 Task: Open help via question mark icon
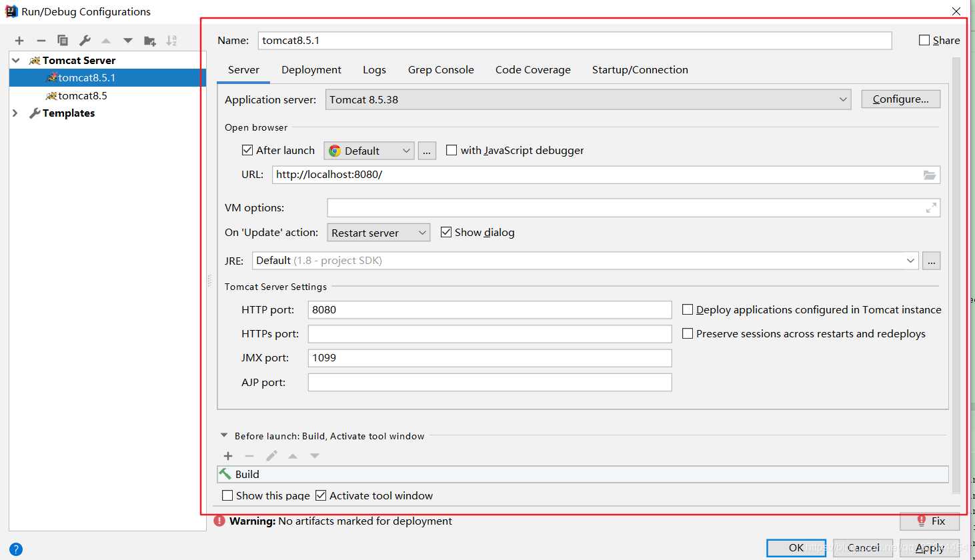pyautogui.click(x=16, y=549)
